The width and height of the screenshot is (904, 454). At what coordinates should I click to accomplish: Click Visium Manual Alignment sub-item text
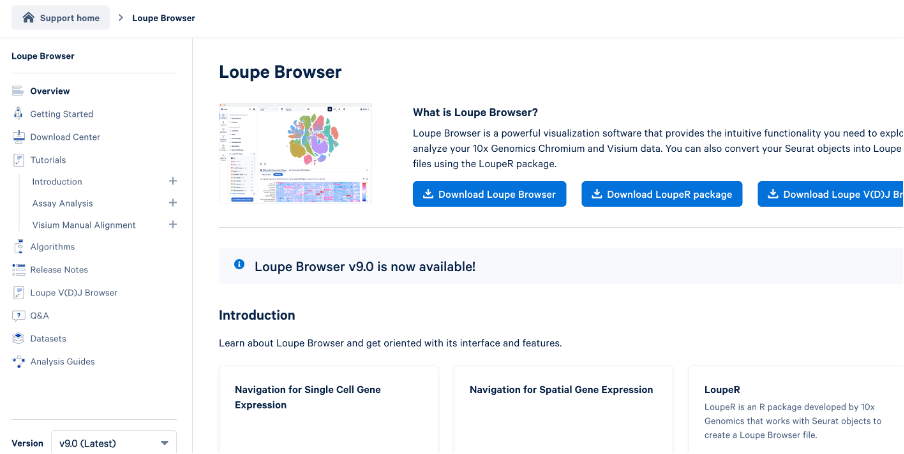tap(84, 225)
